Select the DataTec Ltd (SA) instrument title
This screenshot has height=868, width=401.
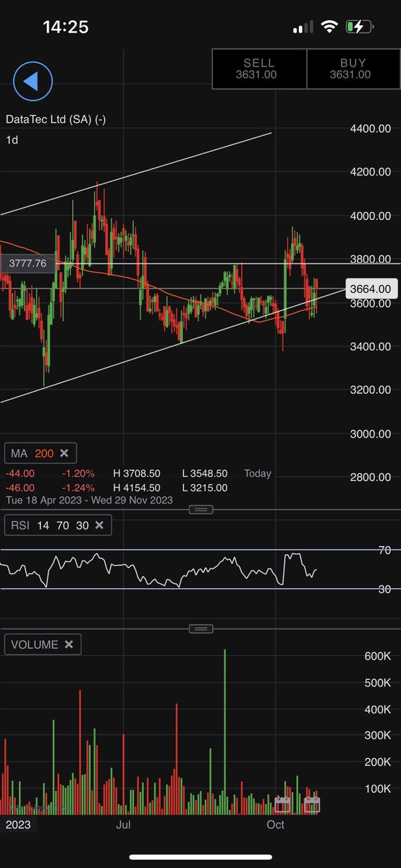pyautogui.click(x=56, y=119)
